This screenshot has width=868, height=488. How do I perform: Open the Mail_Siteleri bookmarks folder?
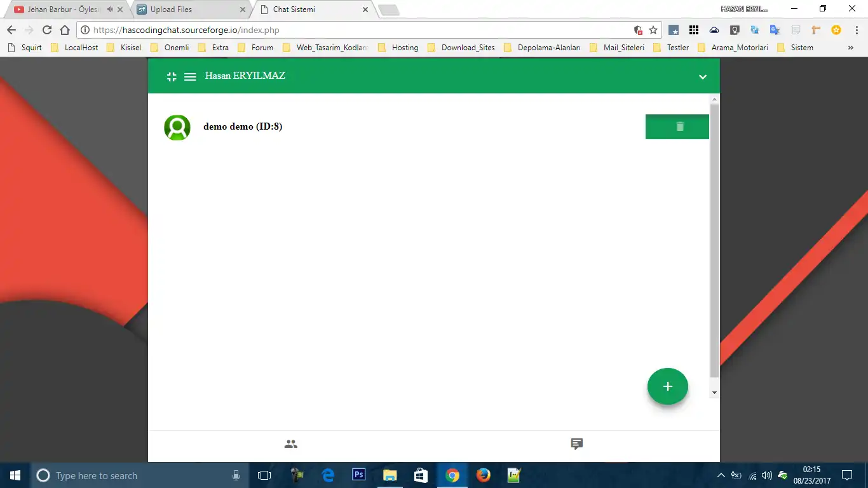point(617,48)
